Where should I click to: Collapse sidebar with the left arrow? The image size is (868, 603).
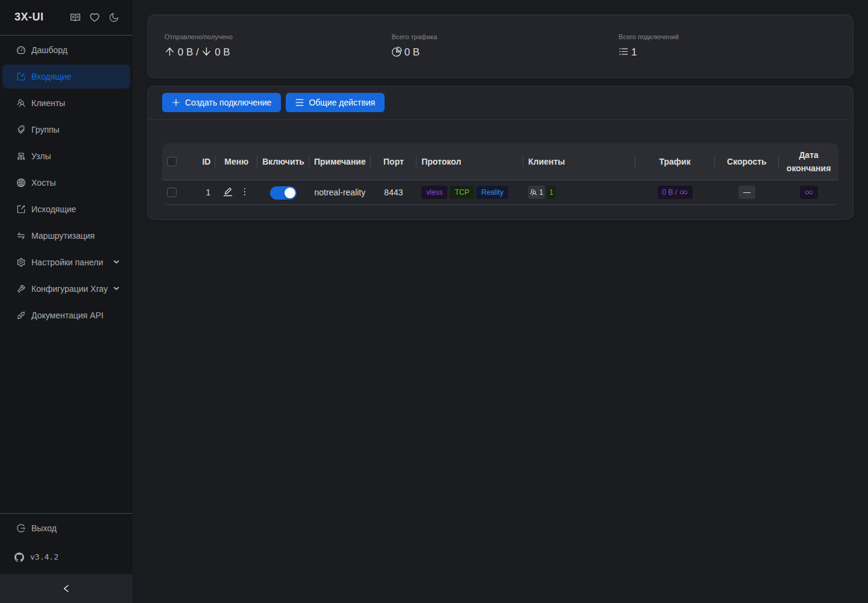(x=66, y=589)
